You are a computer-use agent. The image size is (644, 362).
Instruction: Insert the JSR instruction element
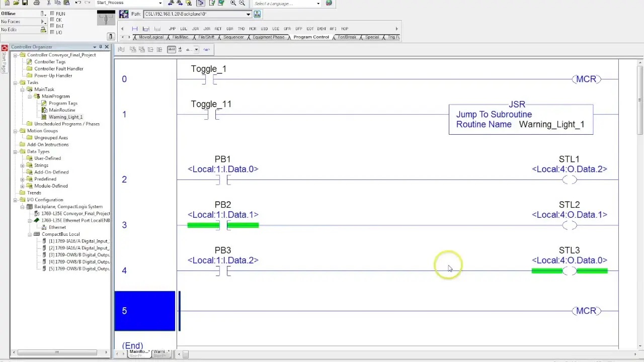tap(195, 29)
